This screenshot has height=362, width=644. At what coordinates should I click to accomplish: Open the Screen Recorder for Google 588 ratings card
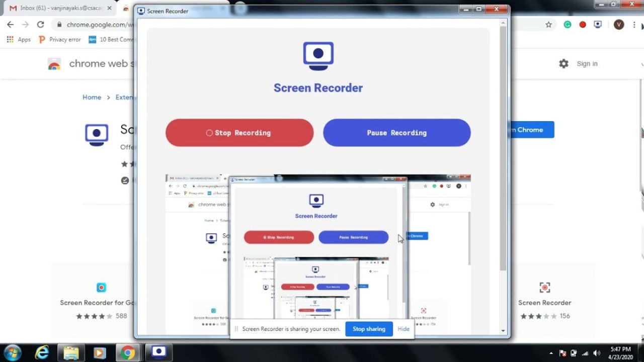(97, 301)
